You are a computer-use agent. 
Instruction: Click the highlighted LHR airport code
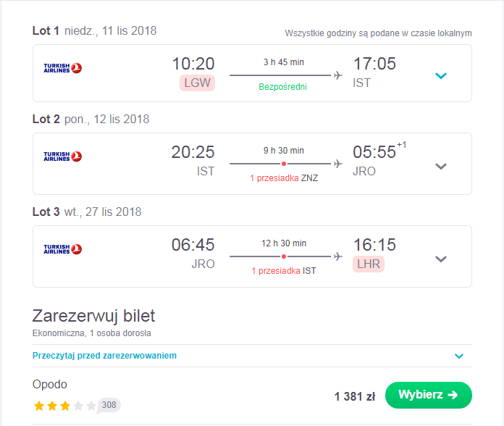pyautogui.click(x=369, y=264)
